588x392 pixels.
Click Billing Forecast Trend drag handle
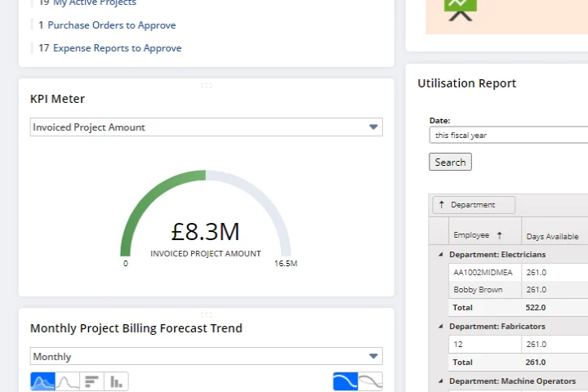[207, 314]
